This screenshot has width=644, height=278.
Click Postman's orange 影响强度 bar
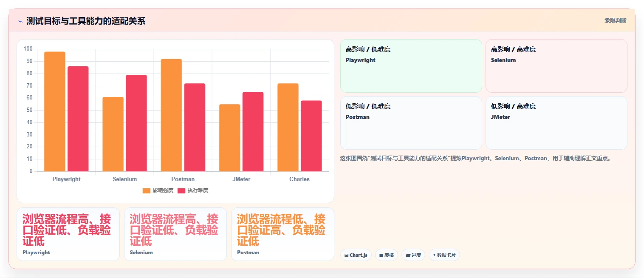(171, 115)
